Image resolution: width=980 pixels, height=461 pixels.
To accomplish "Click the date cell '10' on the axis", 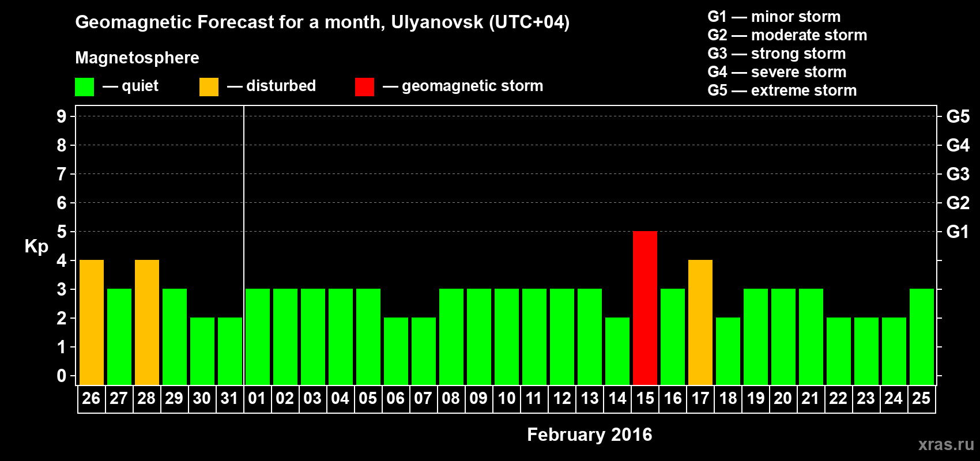I will pyautogui.click(x=507, y=399).
